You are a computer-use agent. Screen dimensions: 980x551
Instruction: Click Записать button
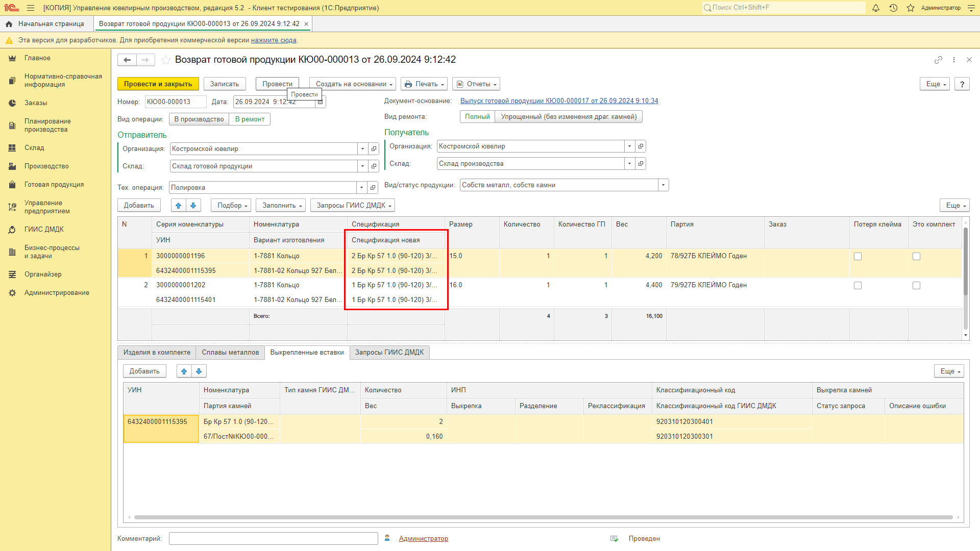click(225, 84)
